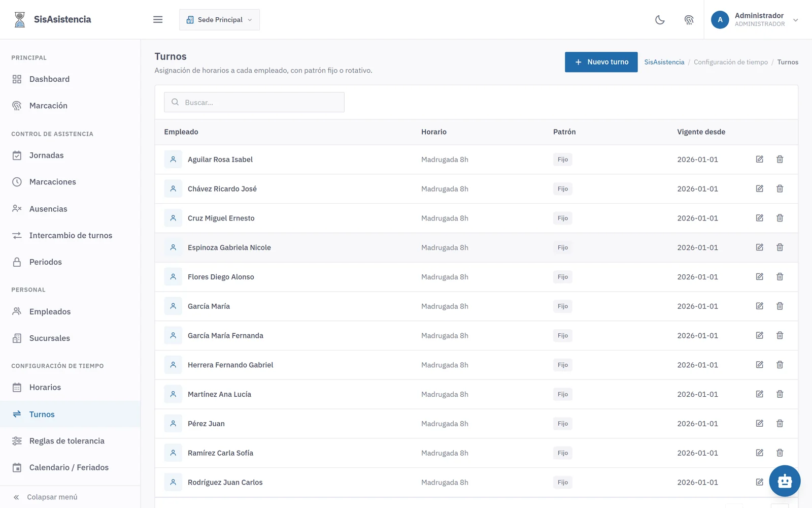Expand the Administrador user menu
Image resolution: width=812 pixels, height=508 pixels.
755,20
